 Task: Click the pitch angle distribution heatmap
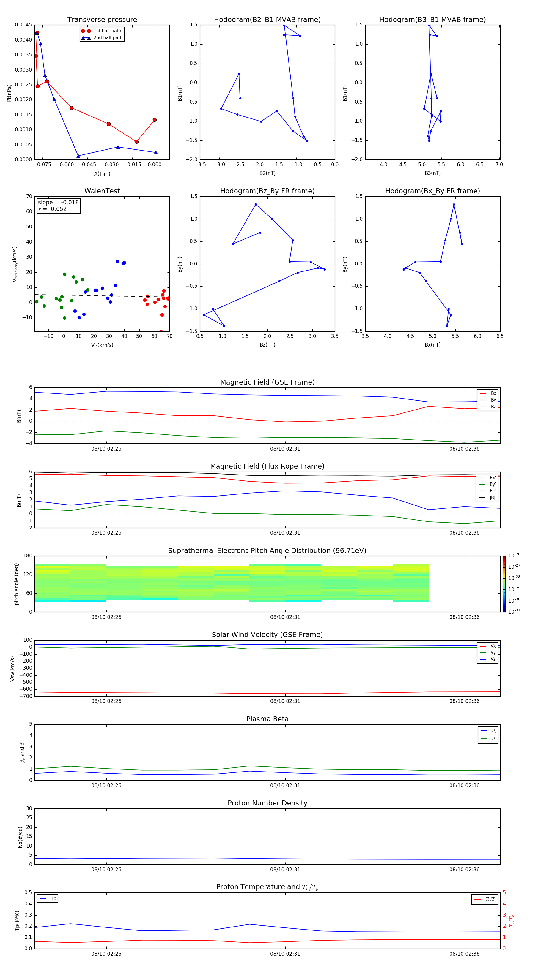point(232,583)
